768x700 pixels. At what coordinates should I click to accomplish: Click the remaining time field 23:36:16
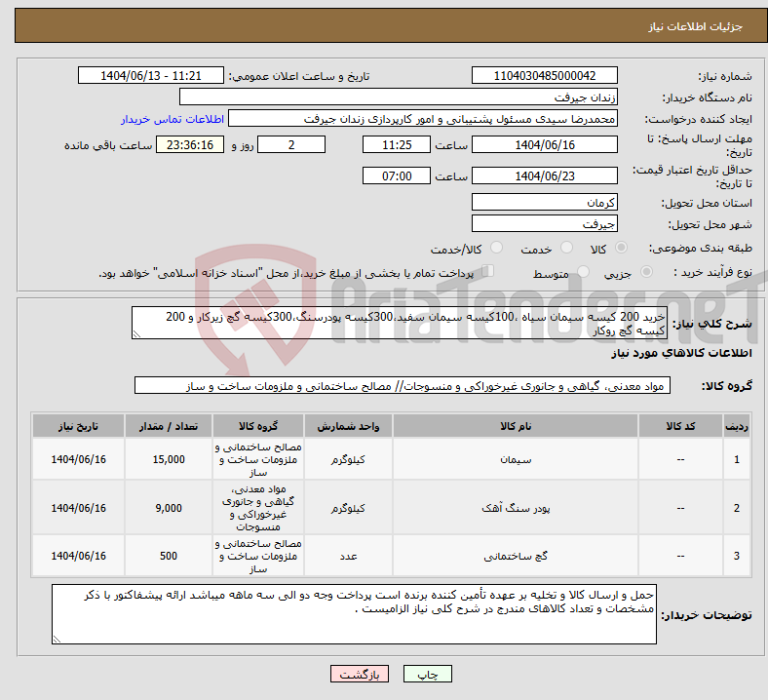click(x=190, y=144)
